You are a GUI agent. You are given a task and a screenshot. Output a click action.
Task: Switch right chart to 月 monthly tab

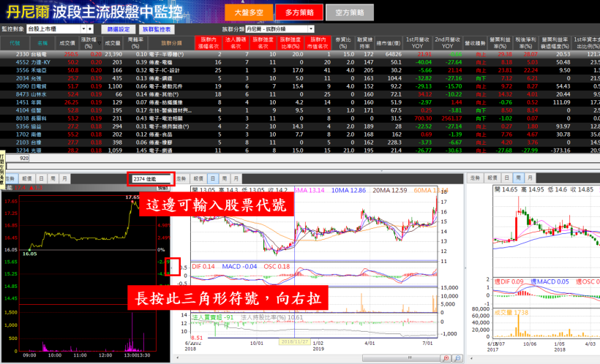[x=530, y=178]
